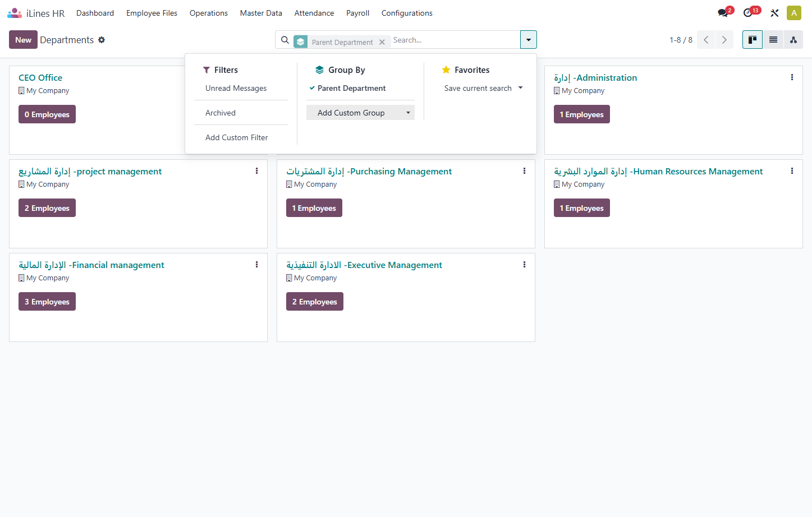Open options menu for project management card

[x=256, y=171]
